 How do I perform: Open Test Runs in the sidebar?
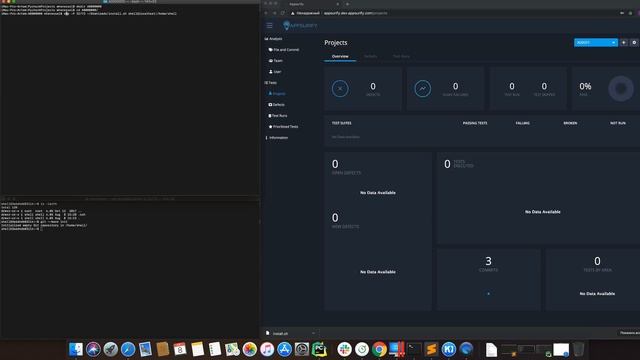278,116
